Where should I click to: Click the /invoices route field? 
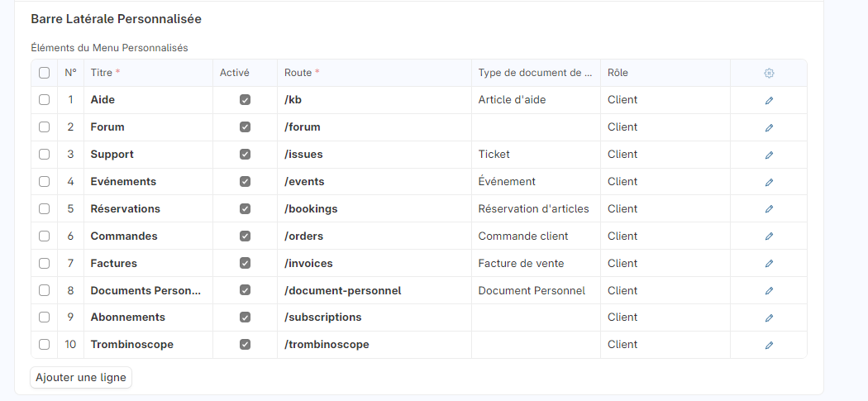(x=374, y=264)
